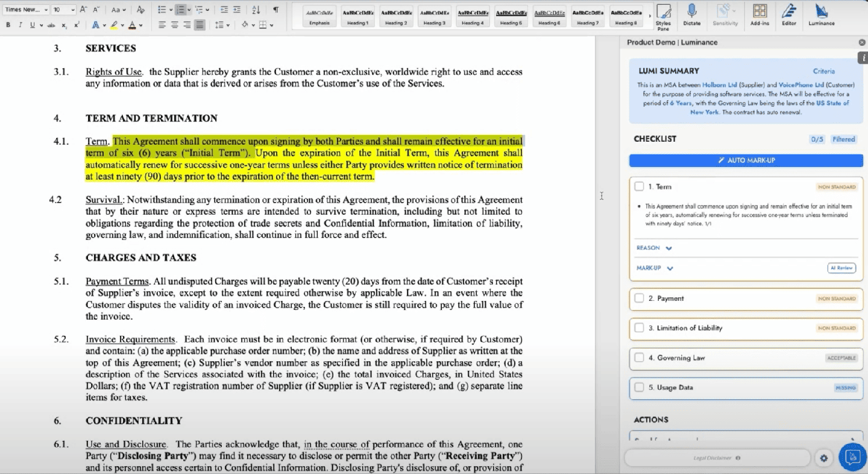The height and width of the screenshot is (474, 868).
Task: Apply superscript formatting
Action: (77, 25)
